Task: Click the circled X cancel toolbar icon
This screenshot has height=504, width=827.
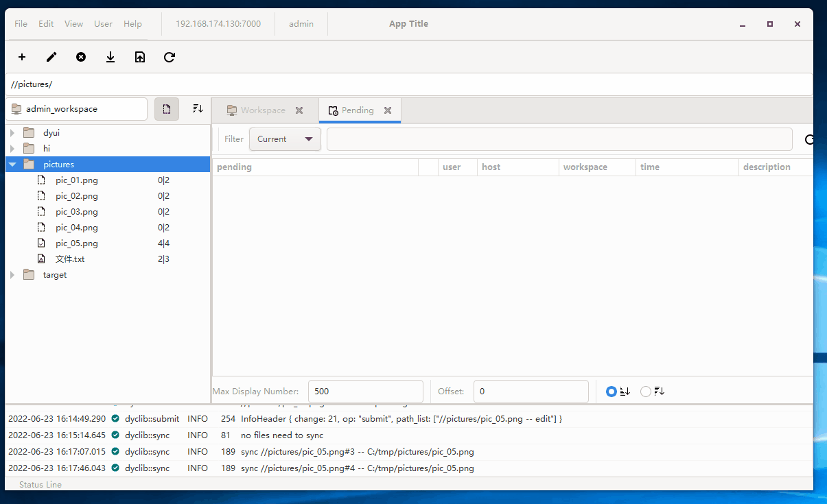Action: click(81, 58)
